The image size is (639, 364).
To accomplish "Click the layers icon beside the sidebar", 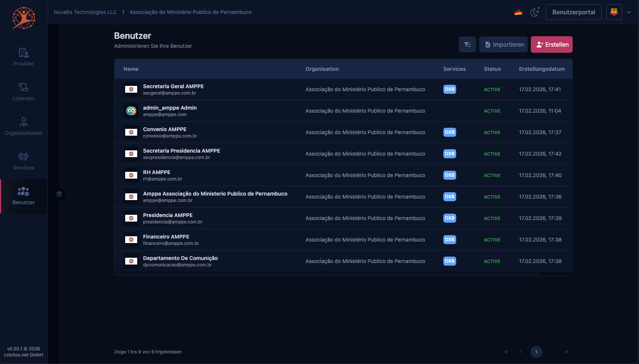I will pyautogui.click(x=59, y=194).
